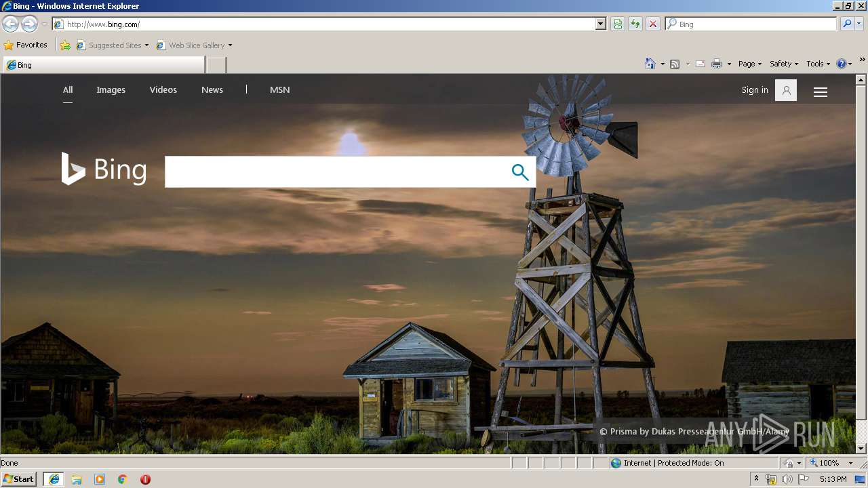Open the media player taskbar icon

(x=100, y=479)
